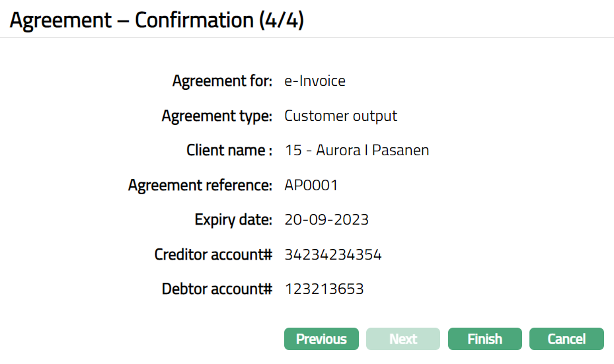
Task: Click the 'Debtor account#' label
Action: point(217,289)
